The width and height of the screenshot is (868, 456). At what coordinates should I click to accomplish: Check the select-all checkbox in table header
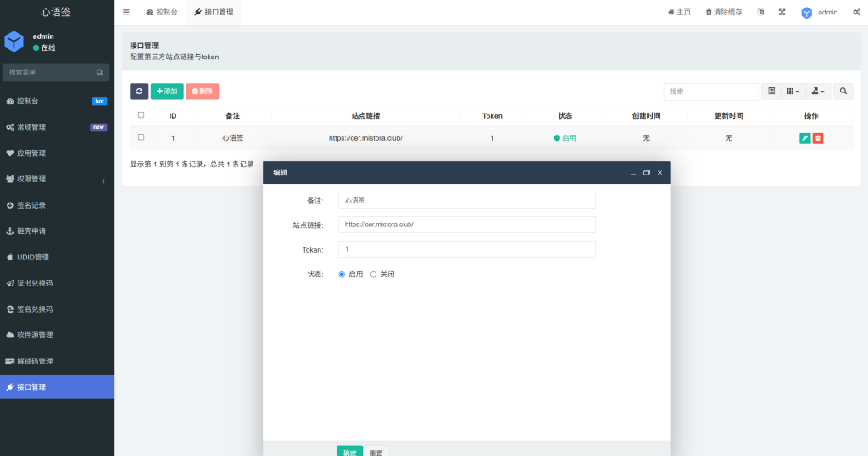(x=142, y=115)
